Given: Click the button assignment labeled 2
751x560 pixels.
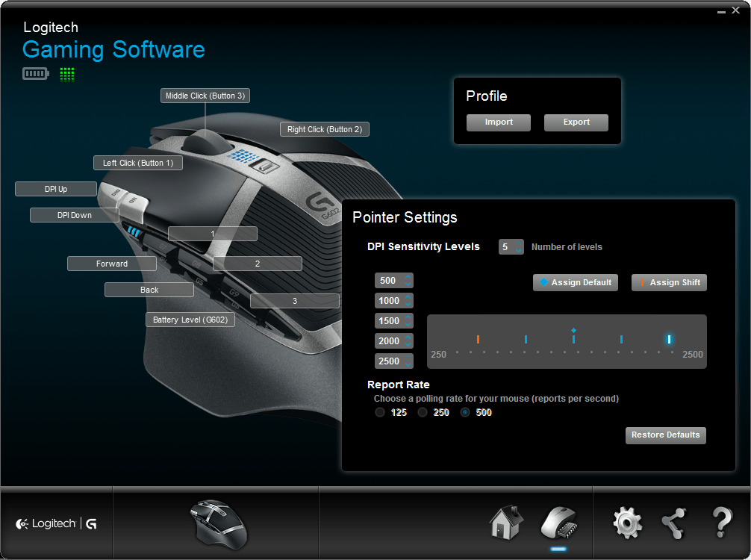Looking at the screenshot, I should (258, 264).
